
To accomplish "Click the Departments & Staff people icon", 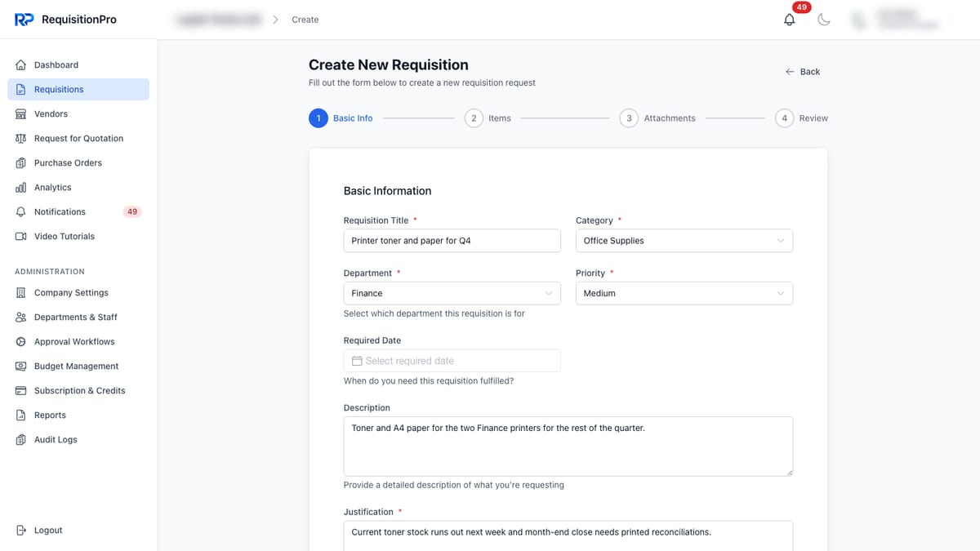I will pos(21,318).
